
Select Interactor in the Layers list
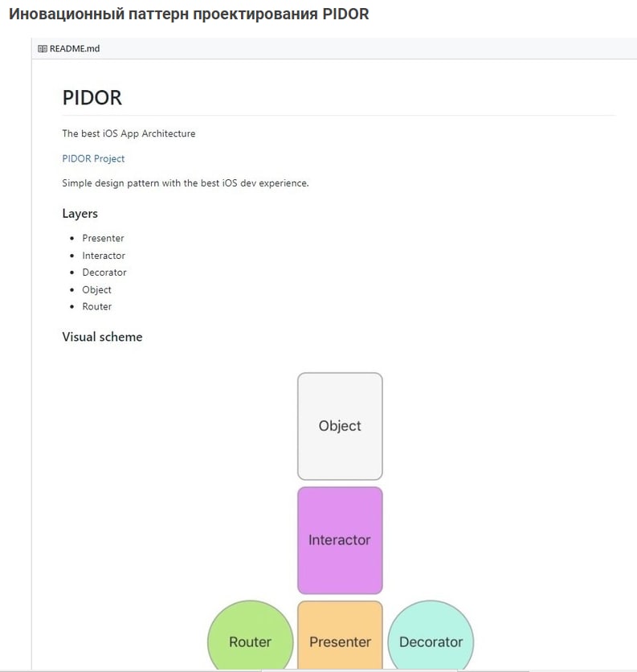[x=104, y=256]
